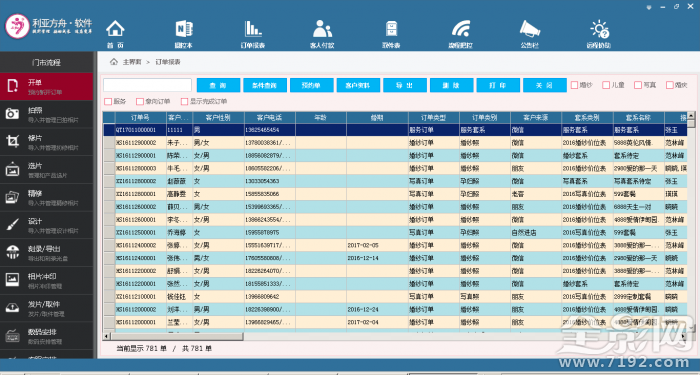The image size is (700, 375).
Task: Select wedding date cell 2017-02-04
Action: (377, 322)
